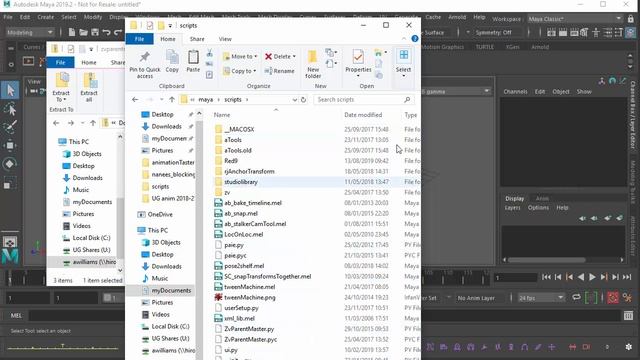Toggle loop playback mode button

576,298
